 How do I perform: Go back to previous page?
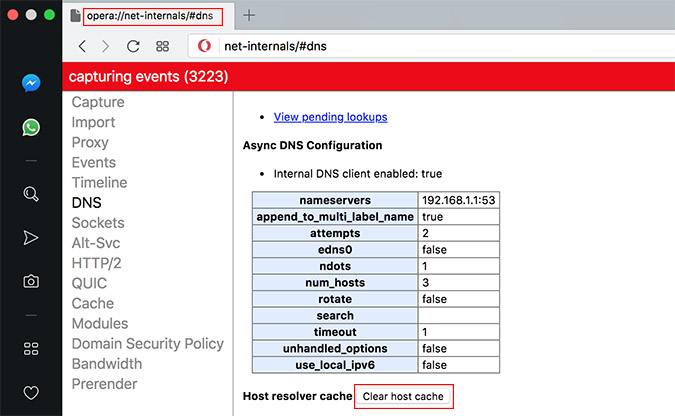point(83,46)
